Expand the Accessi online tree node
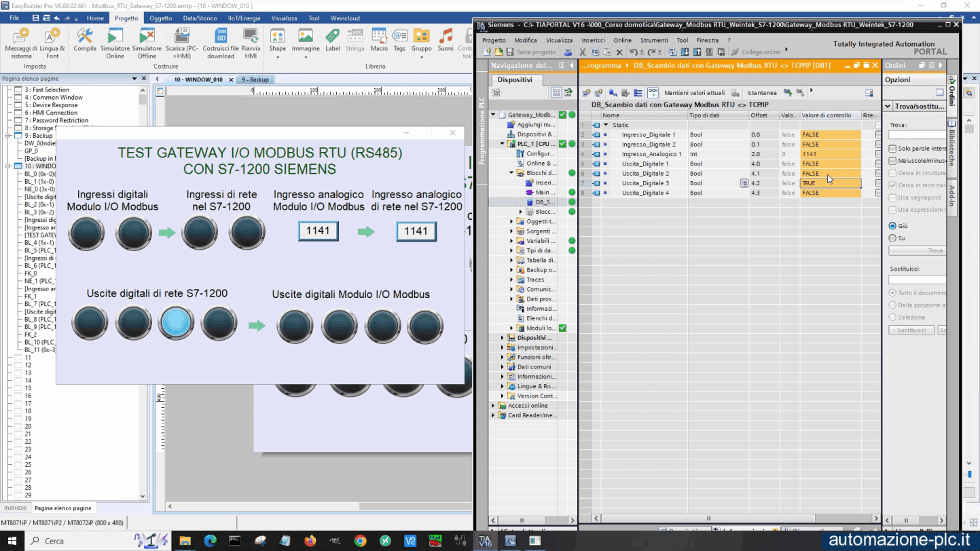980x551 pixels. (494, 406)
